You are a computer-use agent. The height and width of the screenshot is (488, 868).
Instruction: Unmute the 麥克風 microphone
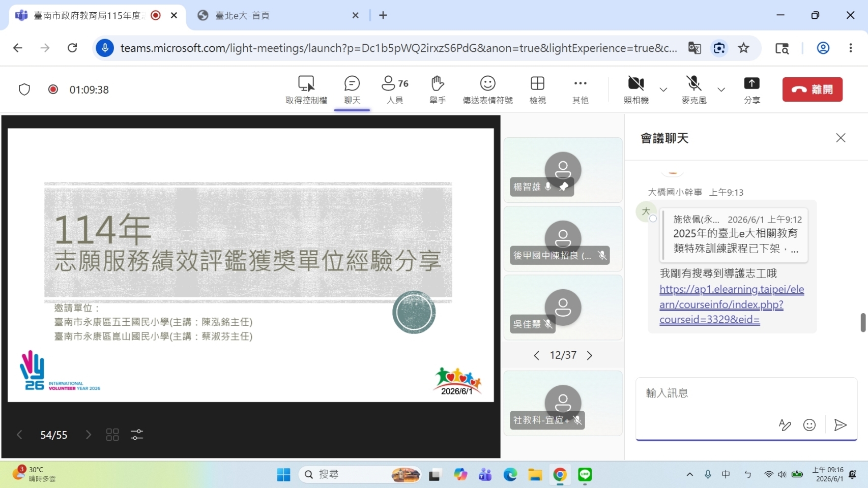point(694,89)
